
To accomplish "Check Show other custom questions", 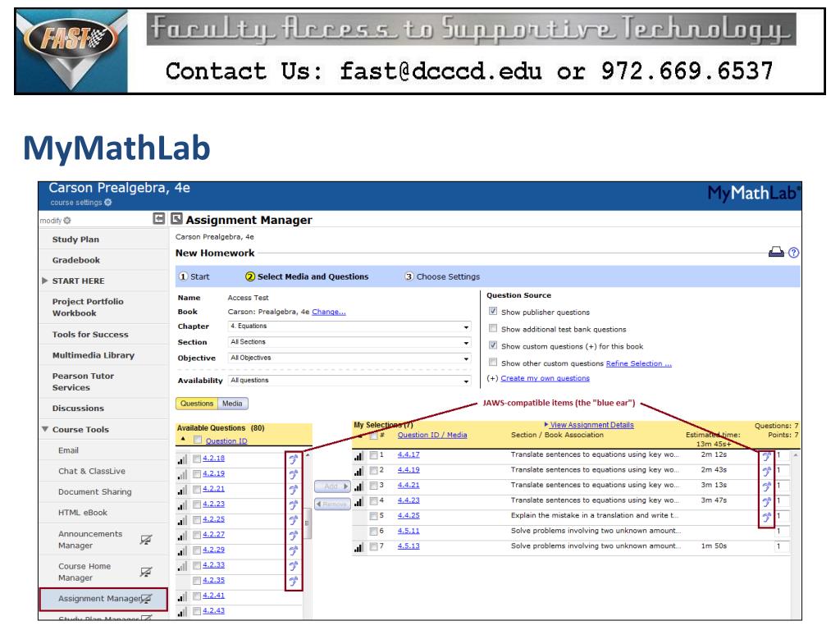I will 493,362.
